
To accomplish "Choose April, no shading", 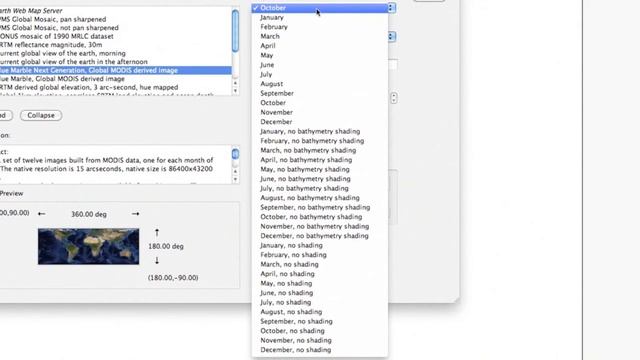I will (x=320, y=274).
